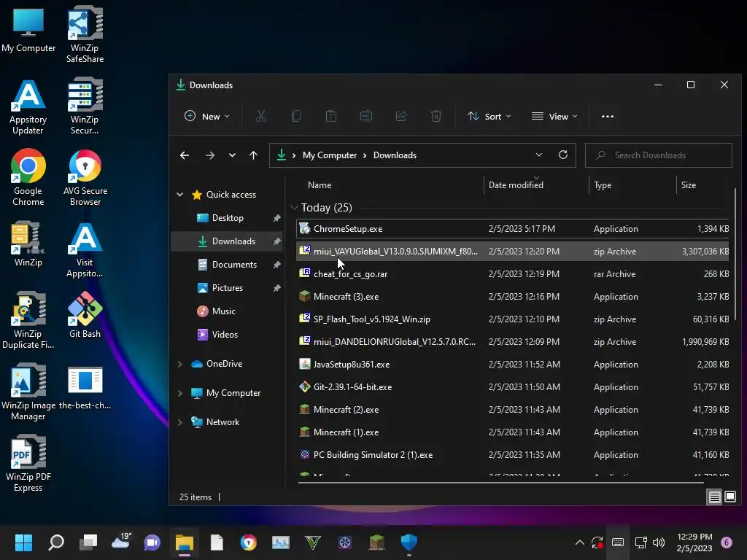Open weather widget showing 19°
The image size is (747, 560).
click(x=120, y=541)
